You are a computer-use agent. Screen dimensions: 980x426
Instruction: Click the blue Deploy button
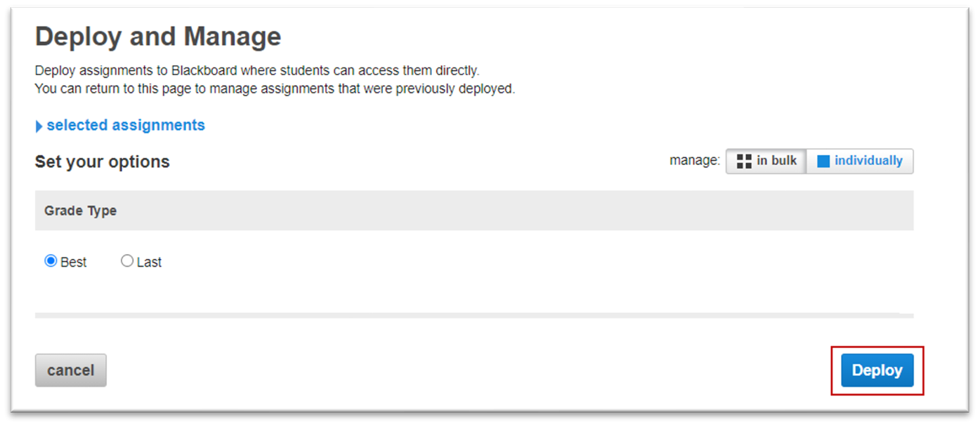tap(877, 370)
